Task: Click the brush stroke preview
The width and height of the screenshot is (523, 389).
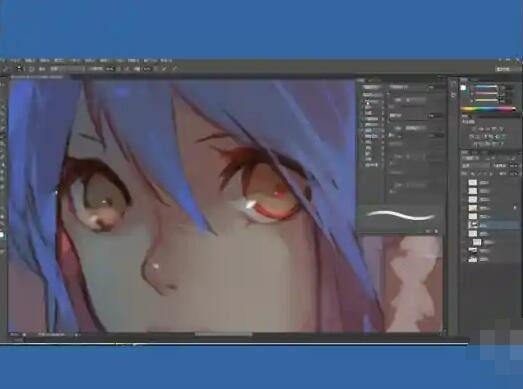Action: click(x=401, y=216)
